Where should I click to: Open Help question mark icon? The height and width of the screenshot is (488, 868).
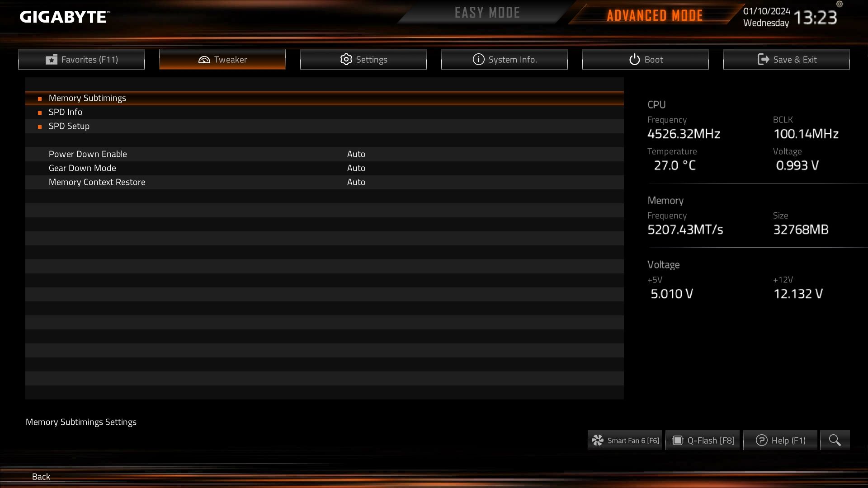pos(761,440)
